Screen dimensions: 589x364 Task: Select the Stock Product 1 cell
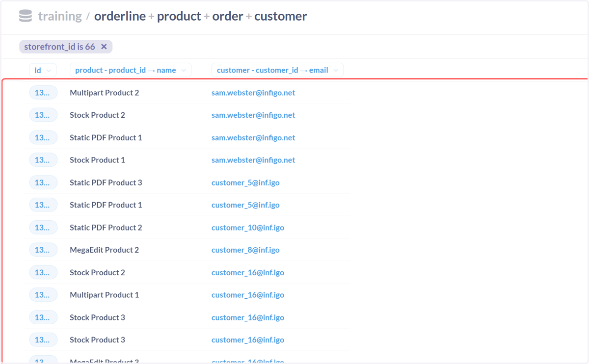click(x=97, y=160)
